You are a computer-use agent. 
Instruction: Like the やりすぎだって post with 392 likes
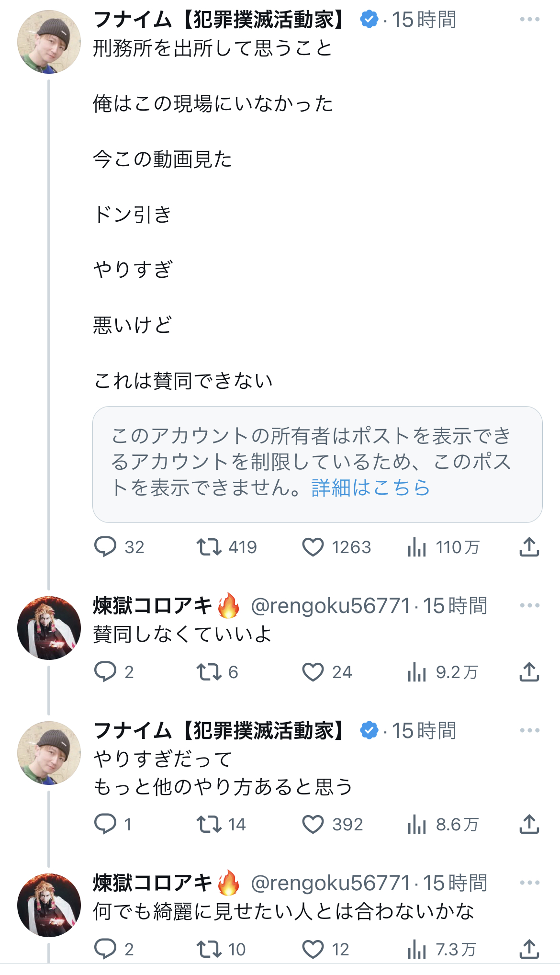pyautogui.click(x=313, y=824)
